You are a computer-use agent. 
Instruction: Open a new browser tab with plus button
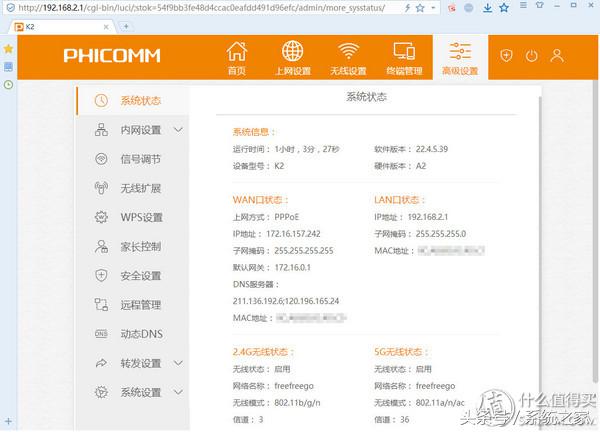tap(126, 26)
